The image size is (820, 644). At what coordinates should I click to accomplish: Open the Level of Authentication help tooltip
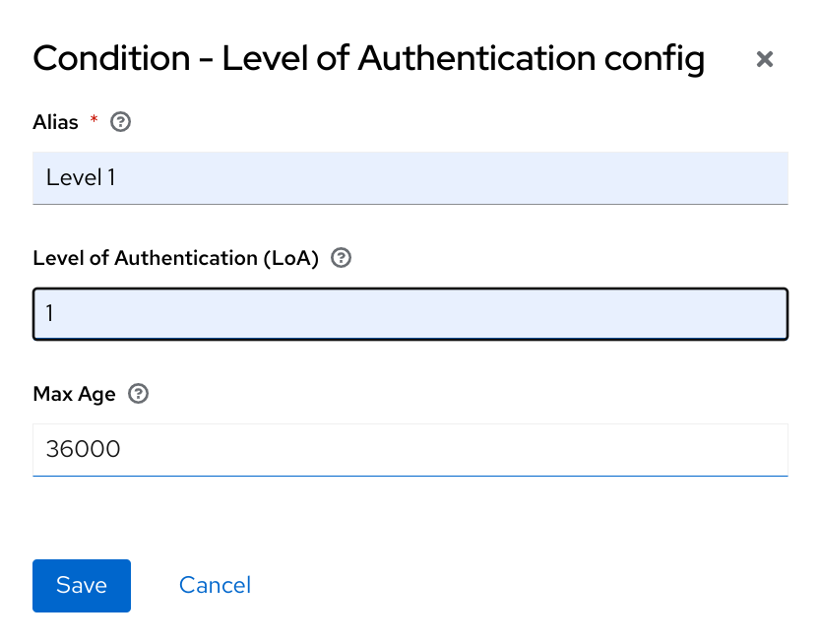pos(341,257)
